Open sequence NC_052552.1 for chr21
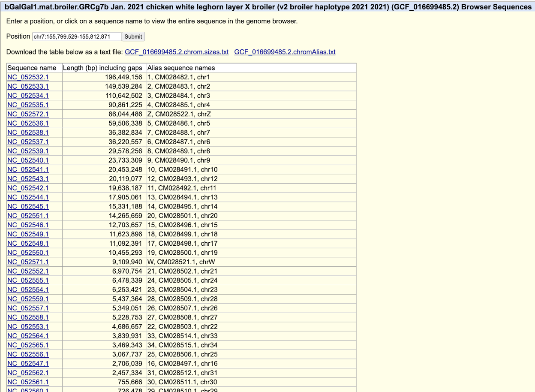The width and height of the screenshot is (535, 392). (28, 271)
